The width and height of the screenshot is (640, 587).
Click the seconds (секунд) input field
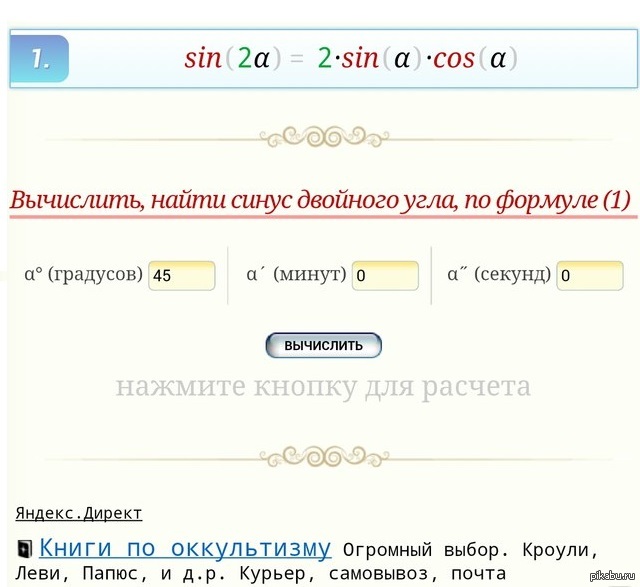(590, 276)
